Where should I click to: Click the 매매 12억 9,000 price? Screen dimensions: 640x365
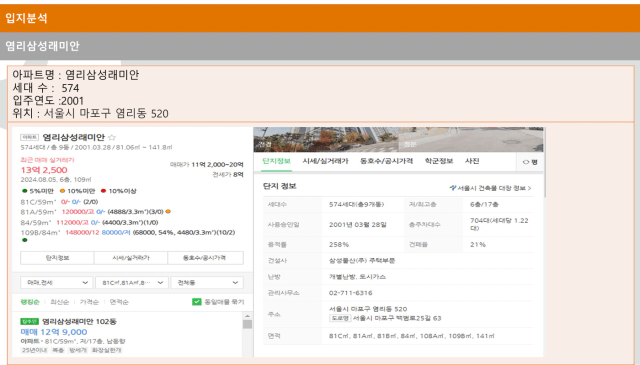click(53, 332)
